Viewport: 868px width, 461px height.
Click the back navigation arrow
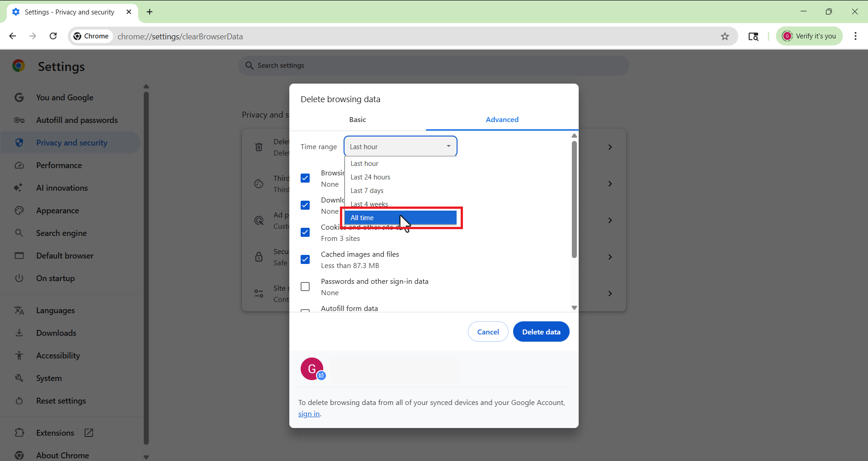click(x=13, y=36)
